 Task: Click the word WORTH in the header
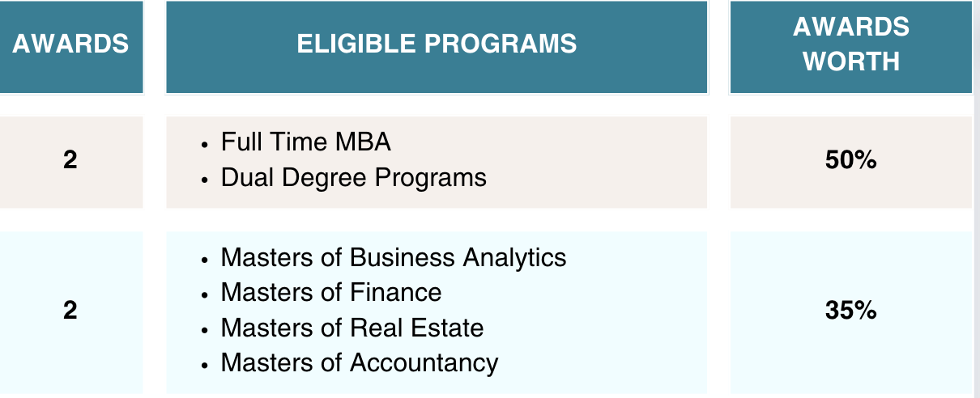coord(850,61)
